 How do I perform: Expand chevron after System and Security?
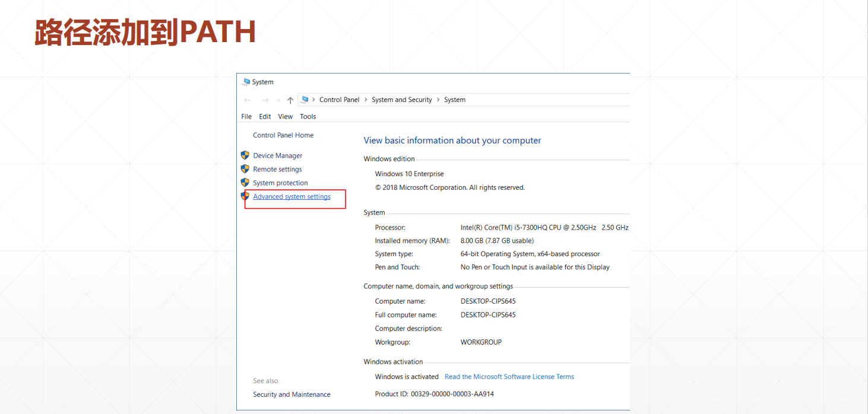pos(438,100)
